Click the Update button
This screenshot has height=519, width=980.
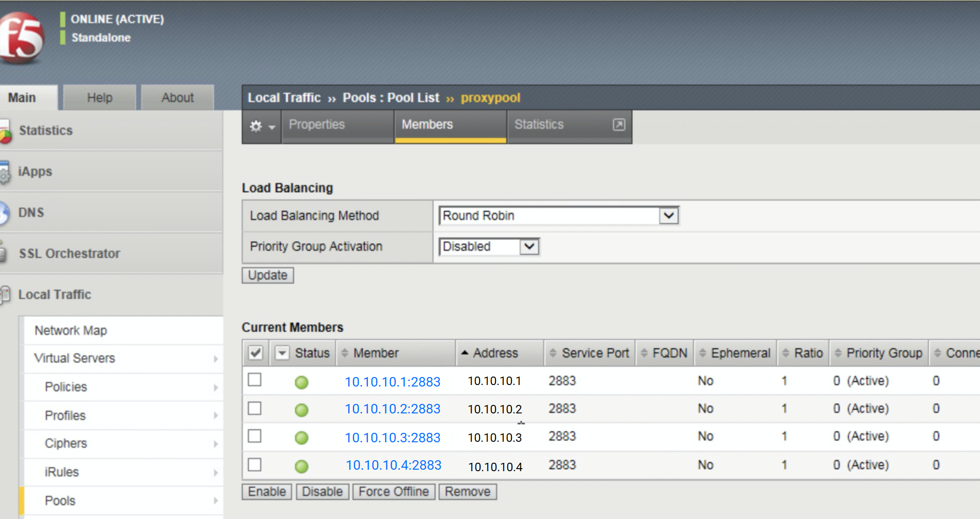[x=268, y=275]
